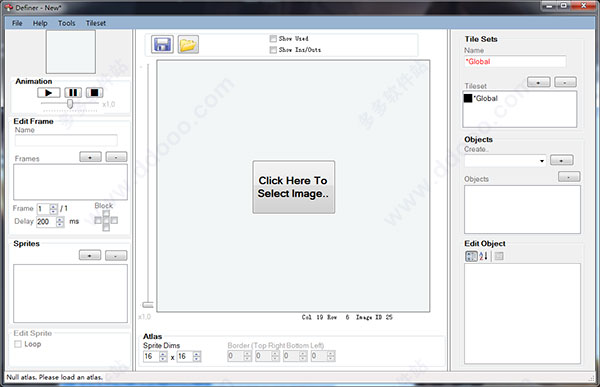
Task: Play the animation
Action: (x=49, y=93)
